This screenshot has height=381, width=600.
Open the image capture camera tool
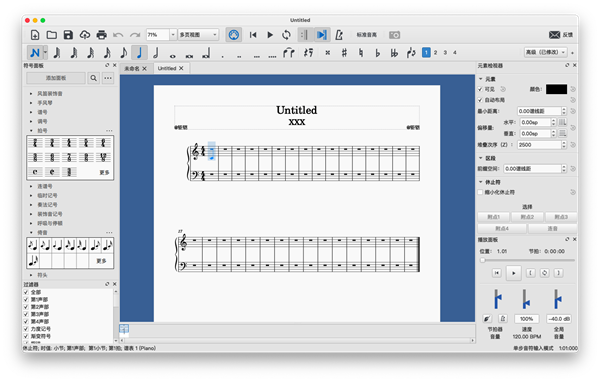pyautogui.click(x=395, y=35)
